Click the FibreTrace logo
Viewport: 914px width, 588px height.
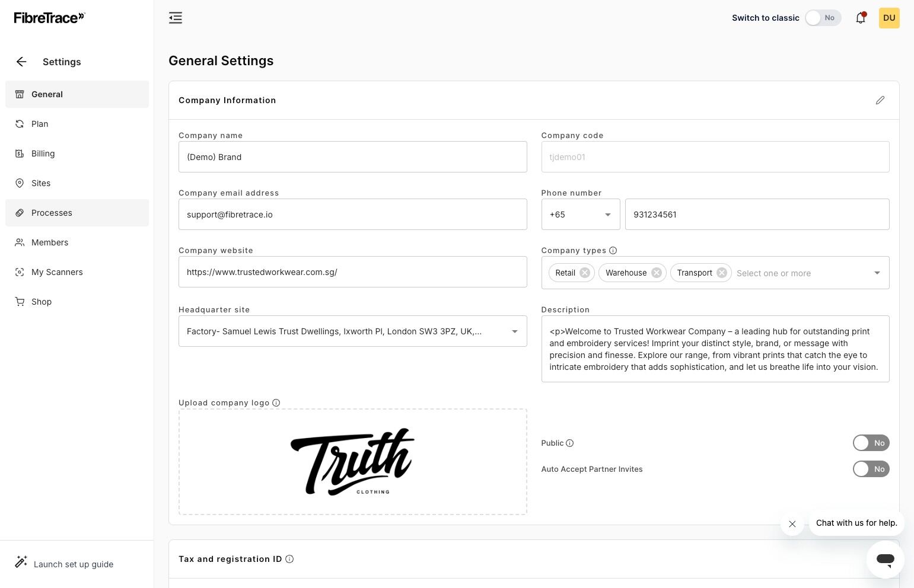(x=49, y=18)
